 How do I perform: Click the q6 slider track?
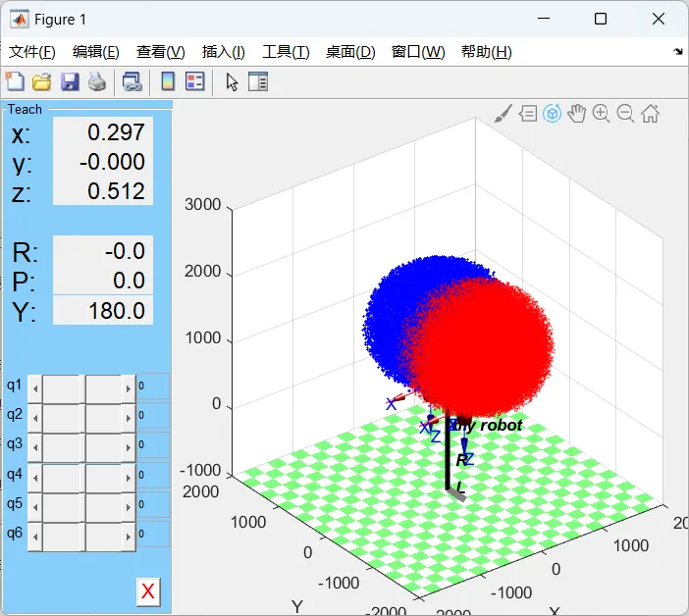pos(81,537)
